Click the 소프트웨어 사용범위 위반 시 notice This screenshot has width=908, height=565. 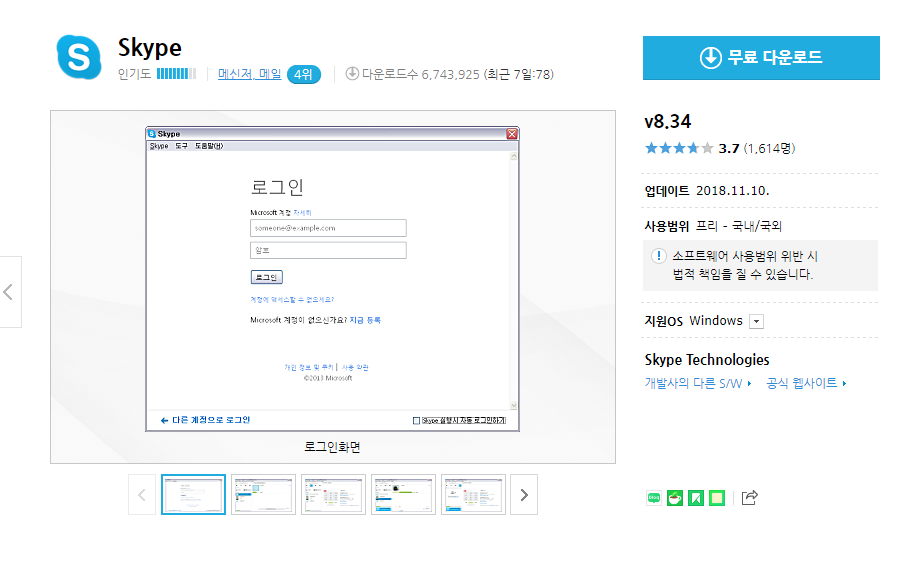[x=760, y=265]
